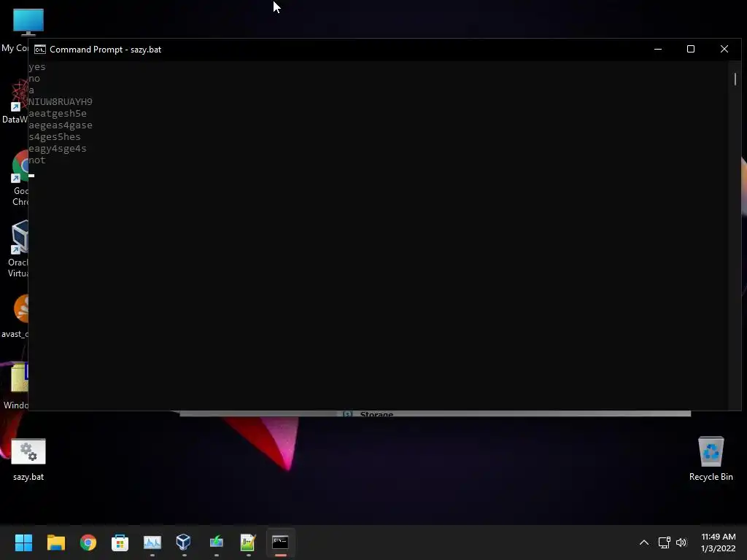Open the Windows Start menu
This screenshot has height=560, width=747.
click(x=23, y=542)
